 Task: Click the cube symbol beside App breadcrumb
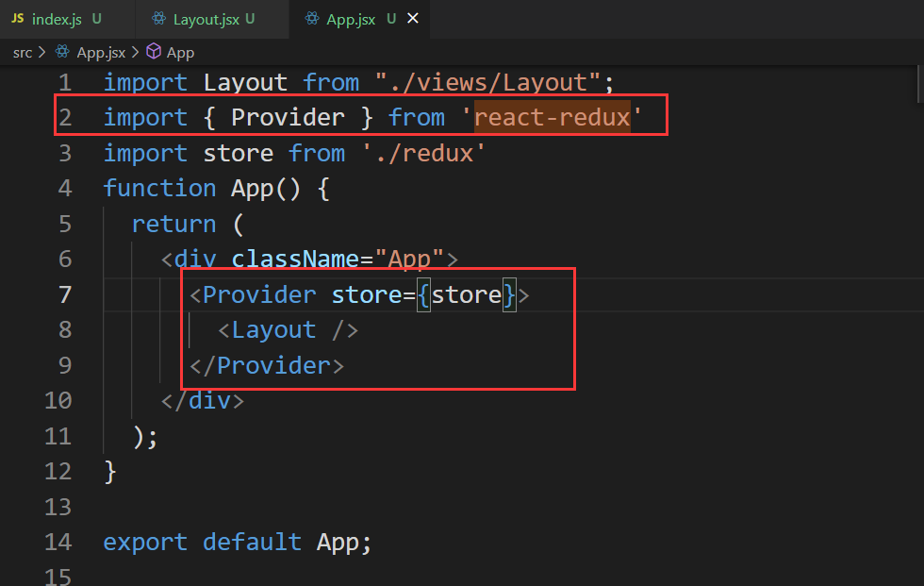coord(153,52)
